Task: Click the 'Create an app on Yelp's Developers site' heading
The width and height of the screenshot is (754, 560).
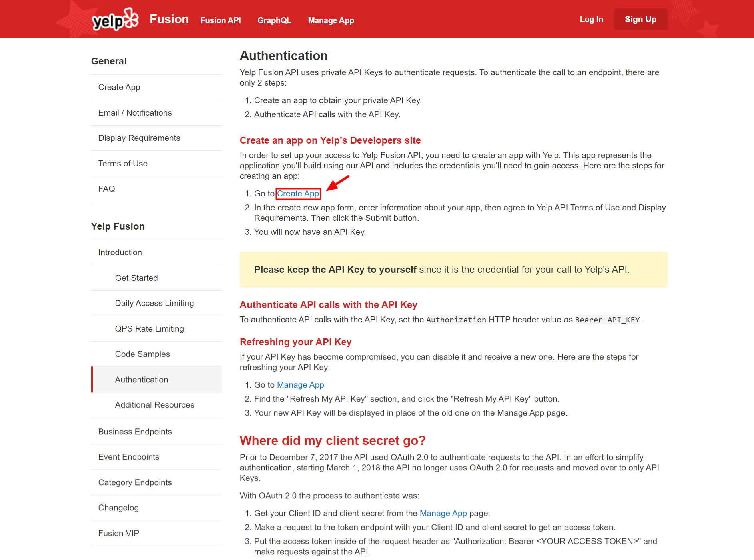Action: coord(330,140)
